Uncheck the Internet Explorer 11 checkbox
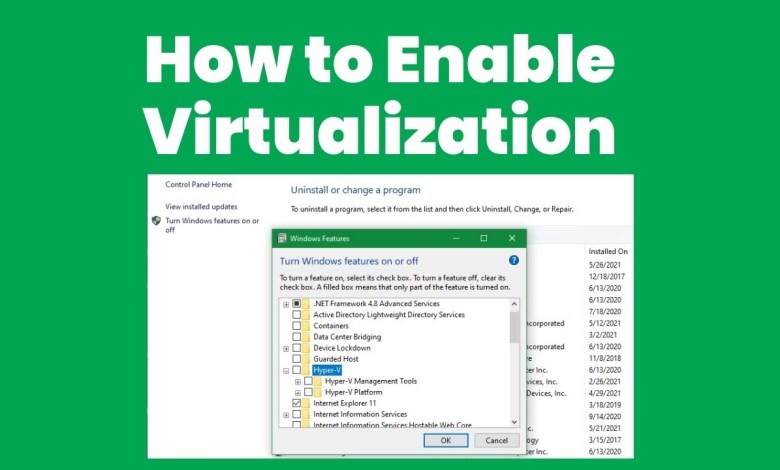Viewport: 780px width, 470px height. pyautogui.click(x=296, y=403)
